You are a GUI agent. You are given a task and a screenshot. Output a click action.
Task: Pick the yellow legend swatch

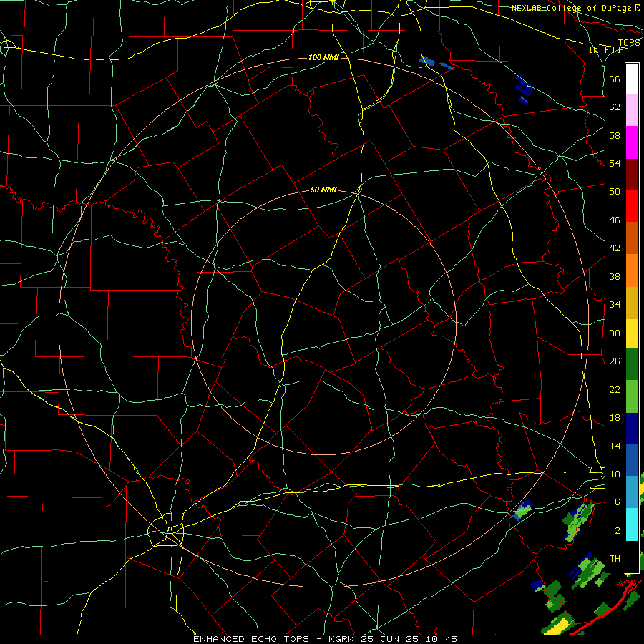[632, 333]
